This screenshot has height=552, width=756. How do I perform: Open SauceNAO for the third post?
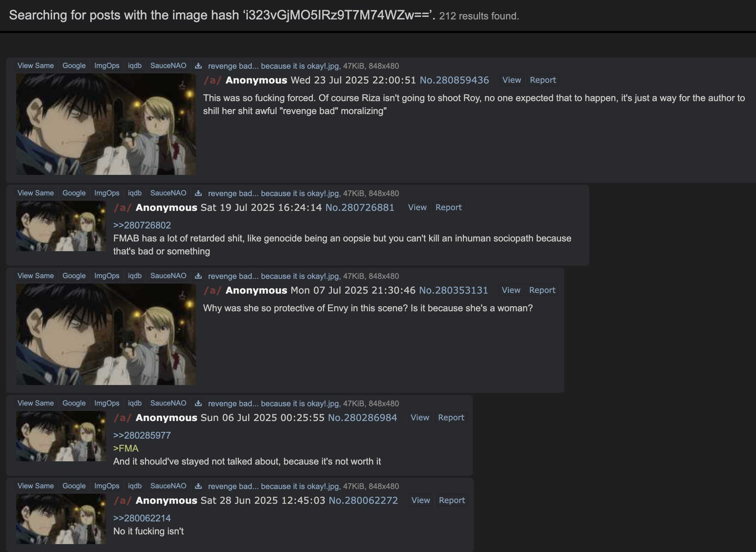click(168, 276)
